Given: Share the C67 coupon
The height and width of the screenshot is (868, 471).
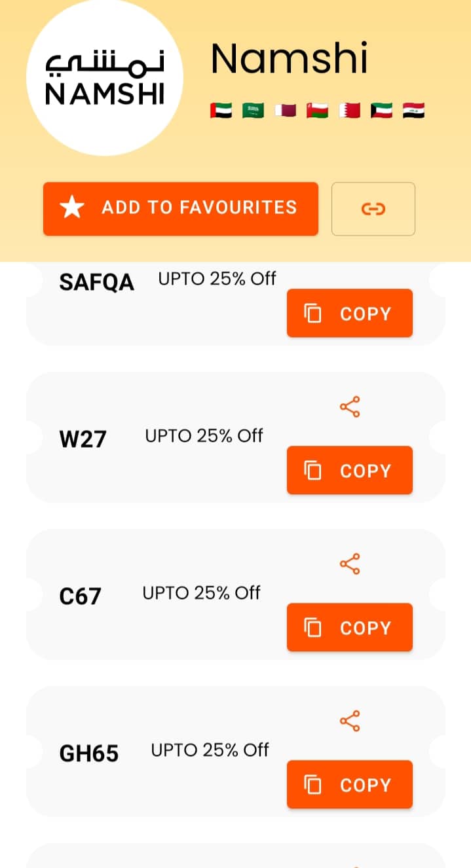Looking at the screenshot, I should coord(350,564).
